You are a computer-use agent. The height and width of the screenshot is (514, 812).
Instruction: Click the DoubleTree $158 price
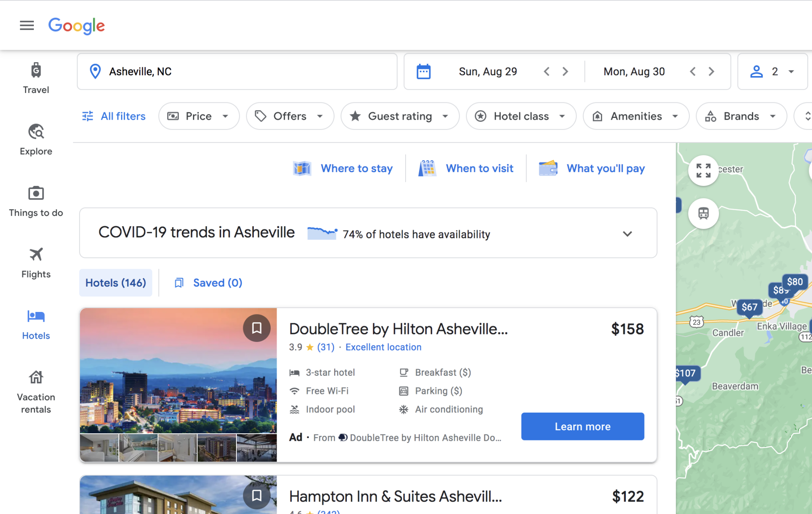click(627, 329)
